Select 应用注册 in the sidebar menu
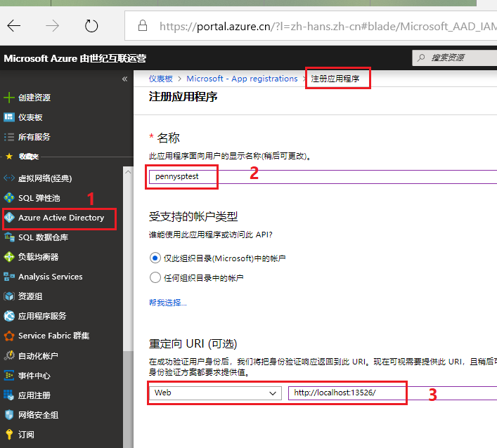Viewport: 497px width, 448px height. tap(34, 395)
